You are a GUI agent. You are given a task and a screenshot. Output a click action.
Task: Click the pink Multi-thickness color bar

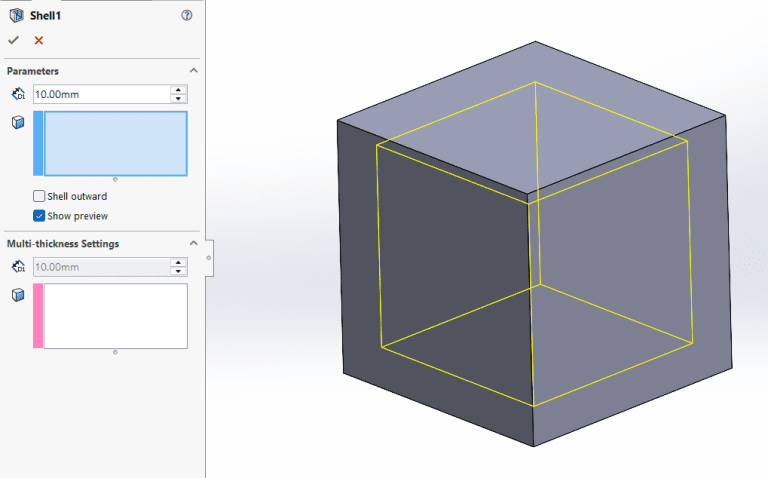coord(38,316)
